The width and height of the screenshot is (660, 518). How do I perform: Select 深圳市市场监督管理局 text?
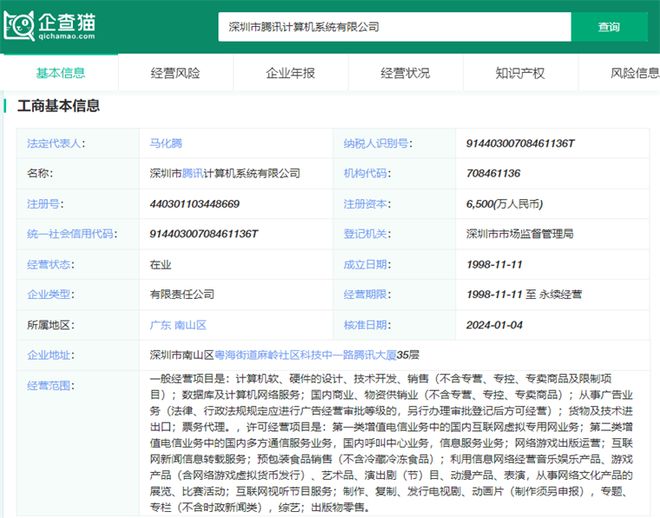(520, 234)
